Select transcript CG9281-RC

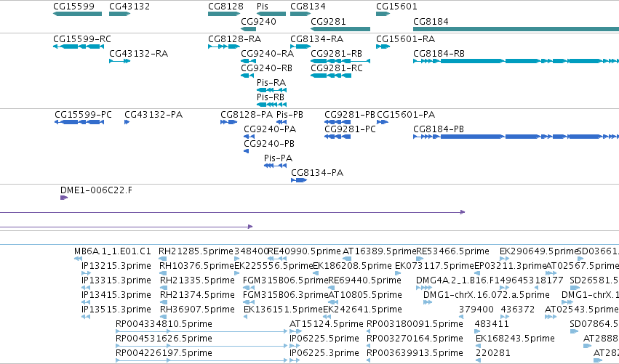pos(331,76)
